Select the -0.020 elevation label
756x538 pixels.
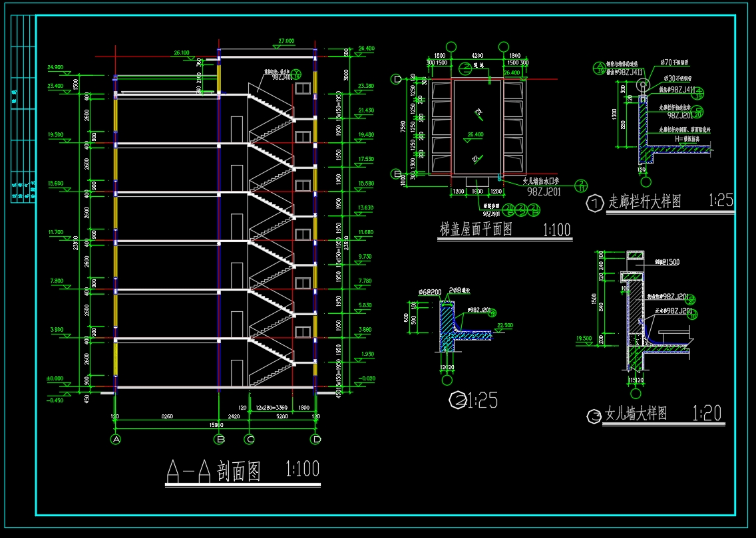click(367, 378)
